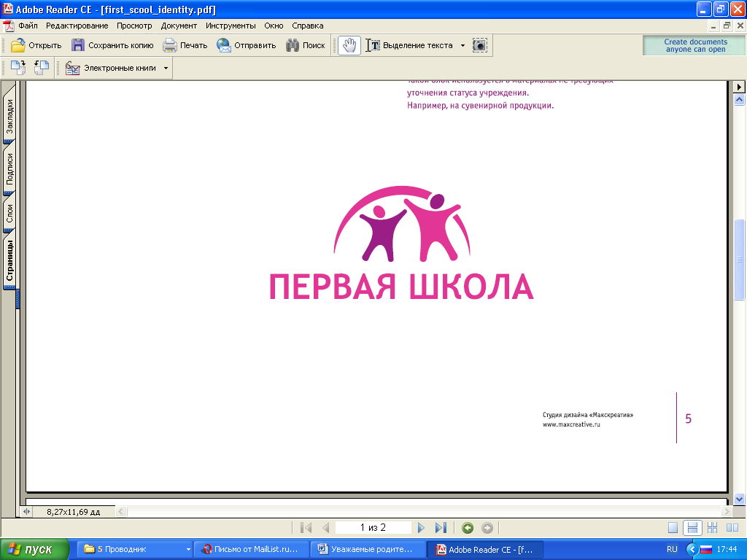This screenshot has height=560, width=747.
Task: Click the ПЕРВАЯ ШКОЛА logo text
Action: click(401, 286)
